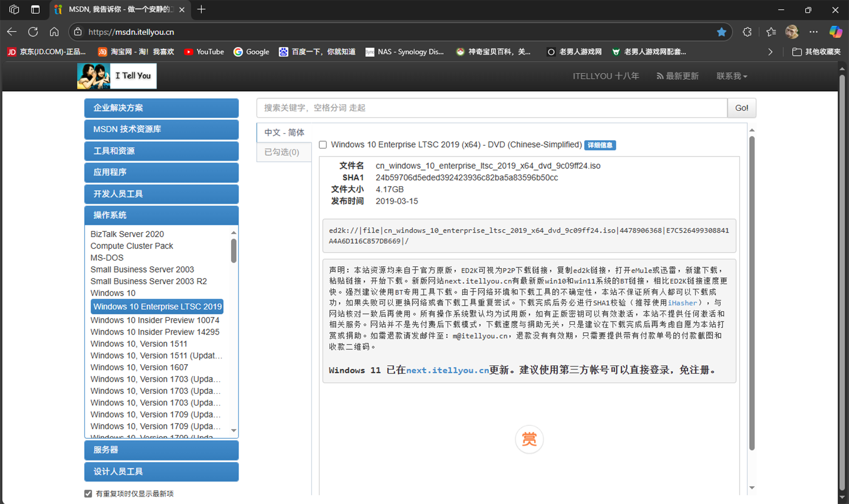Click the ed2k download link text
Viewport: 849px width, 504px height.
click(x=529, y=236)
